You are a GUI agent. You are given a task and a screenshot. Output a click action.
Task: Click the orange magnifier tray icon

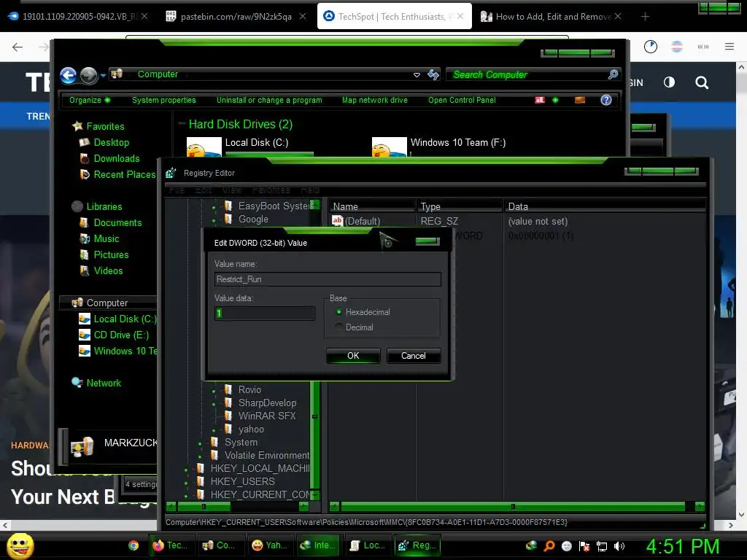549,545
